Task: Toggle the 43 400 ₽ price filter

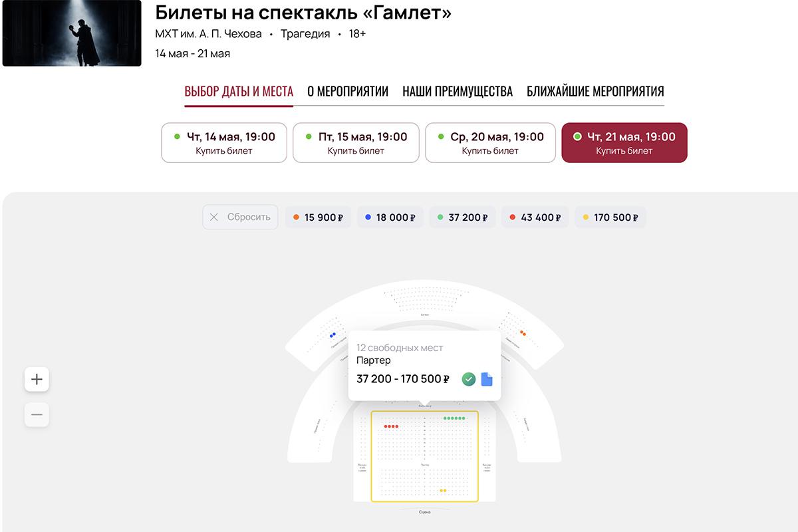Action: pos(535,217)
